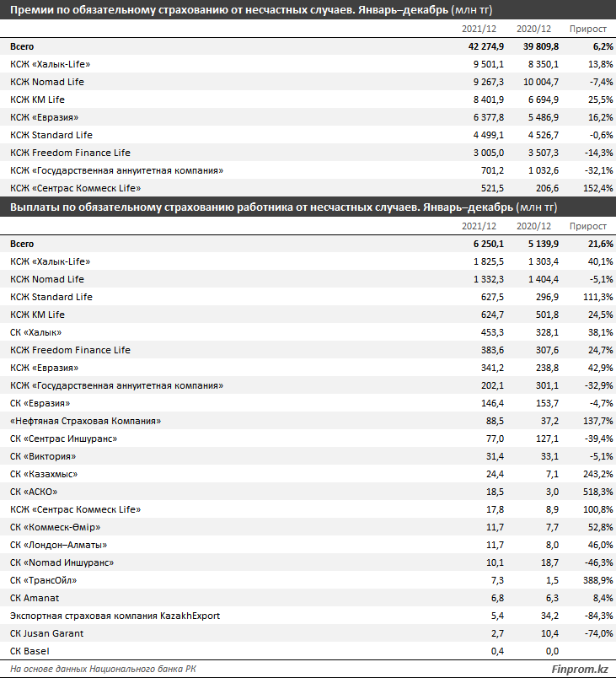Image resolution: width=616 pixels, height=678 pixels.
Task: Click the growth value 6,2% in premiums total
Action: 603,46
